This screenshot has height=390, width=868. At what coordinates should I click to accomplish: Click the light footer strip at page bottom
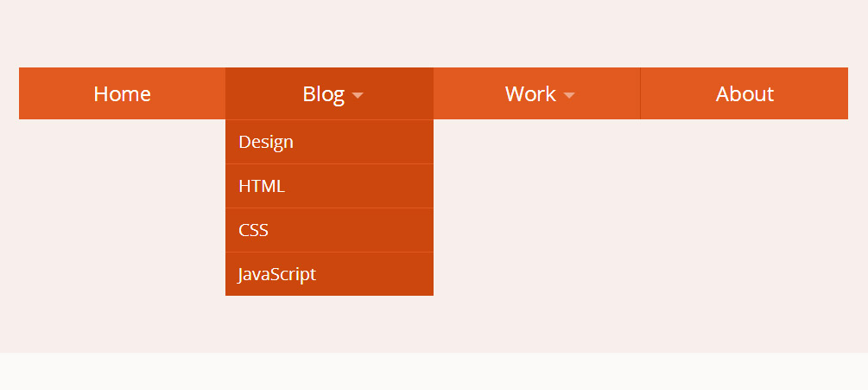click(434, 371)
